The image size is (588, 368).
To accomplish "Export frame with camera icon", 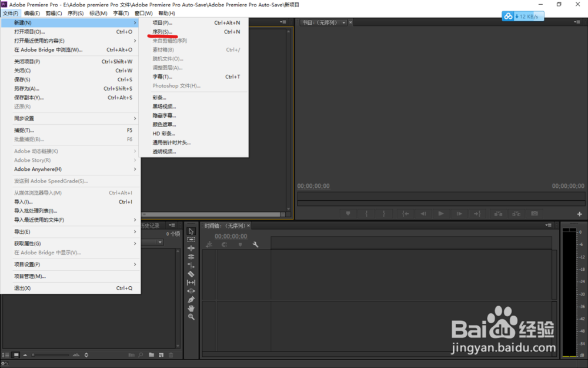I will [534, 214].
